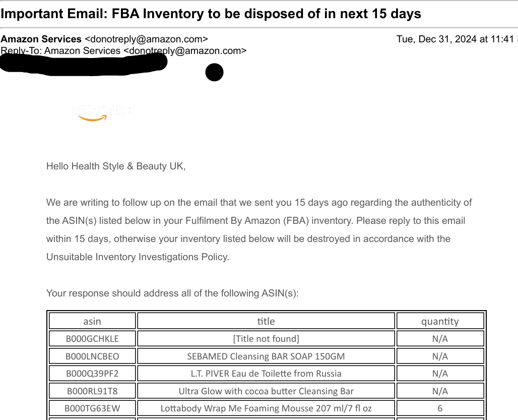Click L.T. PIVER Eau de Toilette title
The image size is (518, 420).
(x=266, y=374)
